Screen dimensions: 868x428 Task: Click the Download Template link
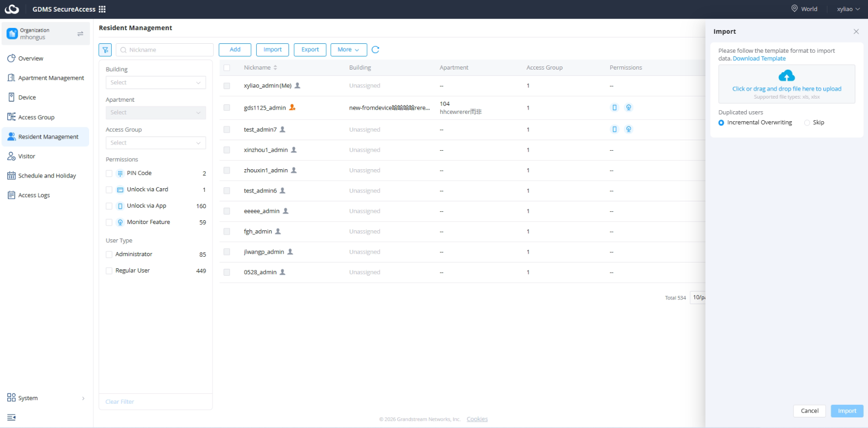759,59
